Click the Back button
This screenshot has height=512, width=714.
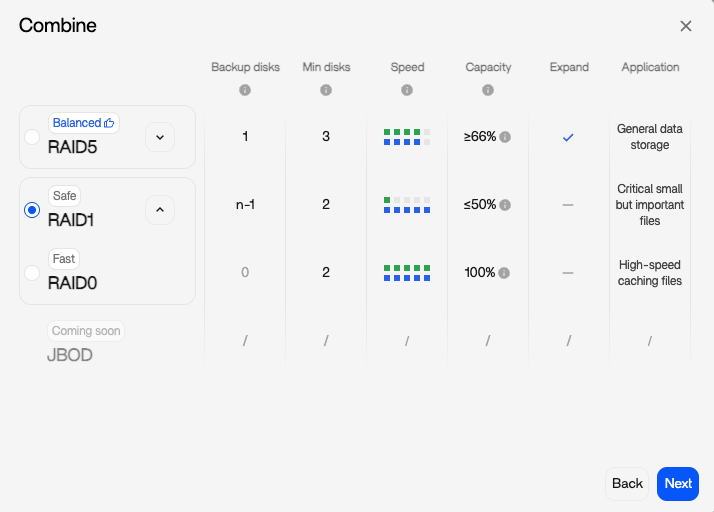coord(627,484)
